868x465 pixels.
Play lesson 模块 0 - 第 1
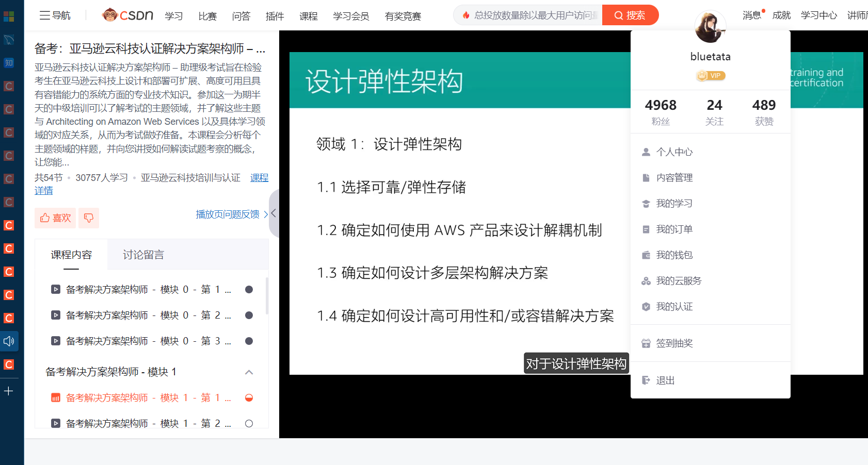[x=149, y=289]
